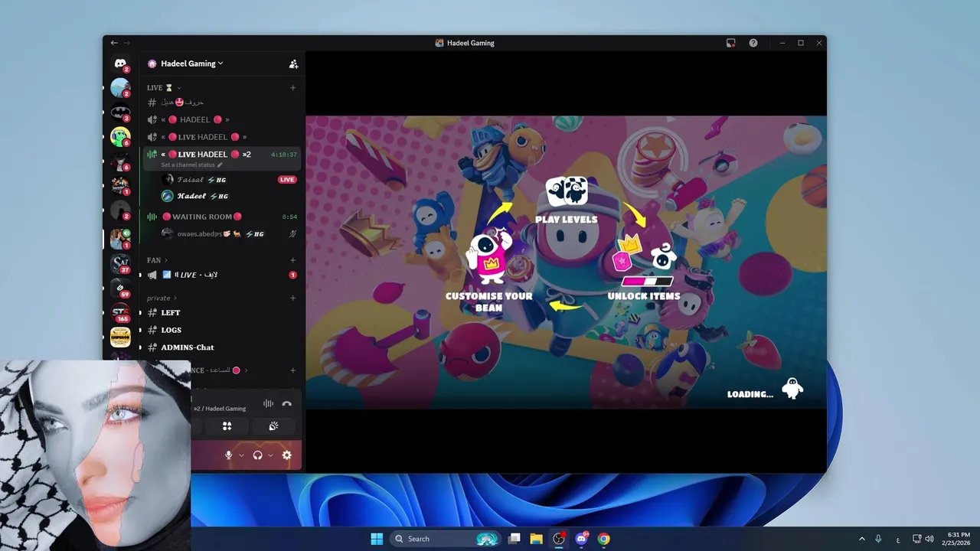Viewport: 980px width, 551px height.
Task: Deafen audio with the headphones button
Action: (x=257, y=455)
